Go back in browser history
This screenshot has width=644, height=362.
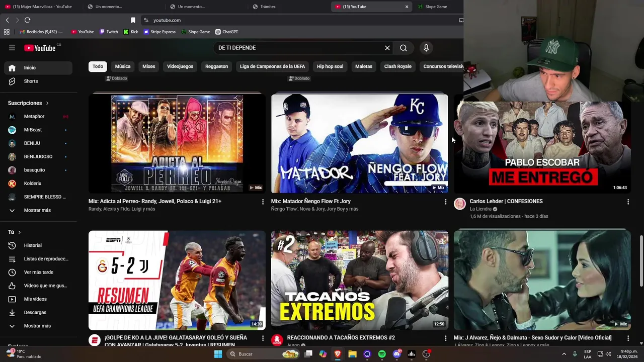(x=7, y=20)
